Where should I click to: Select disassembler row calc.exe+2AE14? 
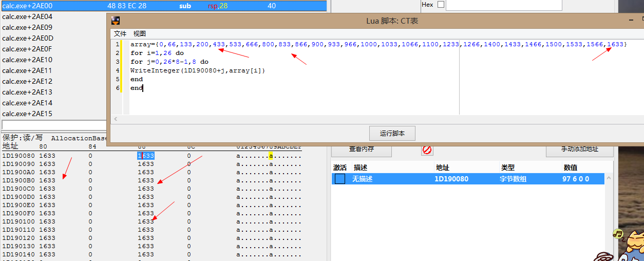point(27,103)
